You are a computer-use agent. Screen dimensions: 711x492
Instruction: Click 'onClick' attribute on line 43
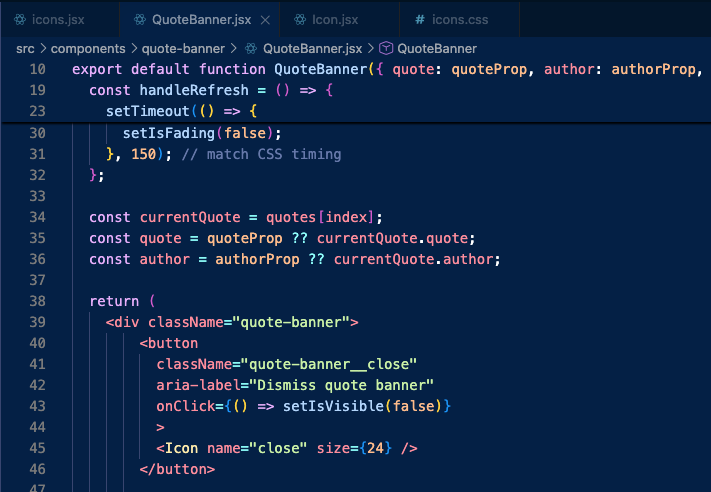(x=185, y=406)
